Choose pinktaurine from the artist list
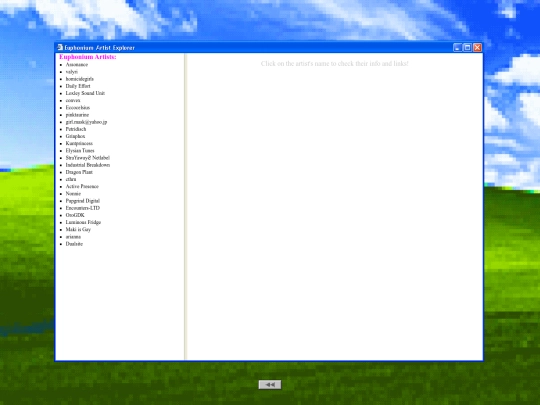The width and height of the screenshot is (540, 405). (77, 115)
